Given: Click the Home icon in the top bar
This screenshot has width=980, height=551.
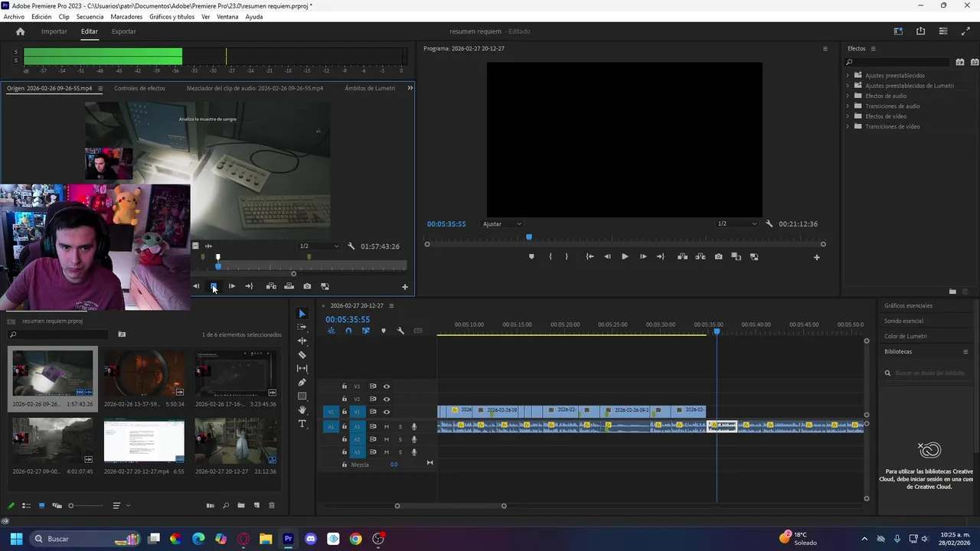Looking at the screenshot, I should point(21,31).
